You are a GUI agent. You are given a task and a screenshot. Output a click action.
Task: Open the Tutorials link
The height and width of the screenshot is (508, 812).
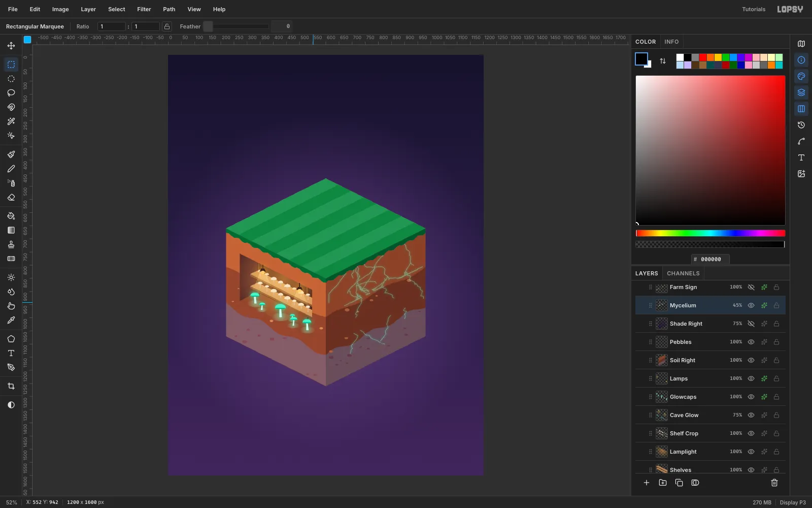click(x=754, y=9)
